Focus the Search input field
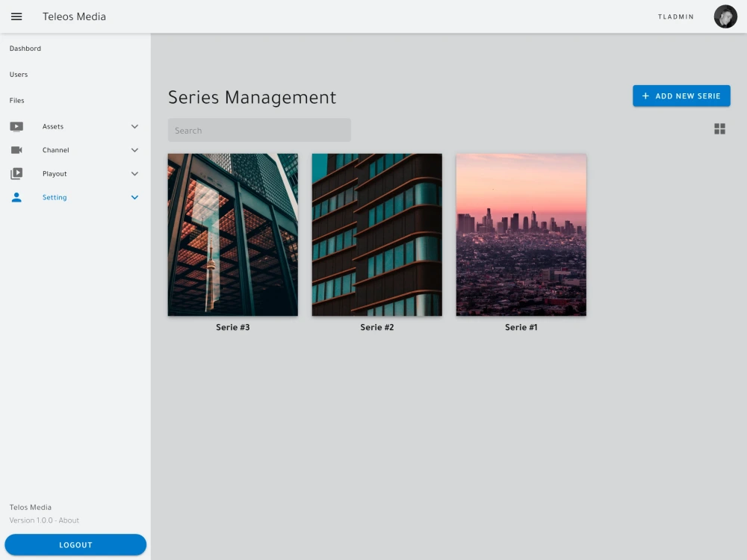Image resolution: width=747 pixels, height=560 pixels. pos(259,130)
